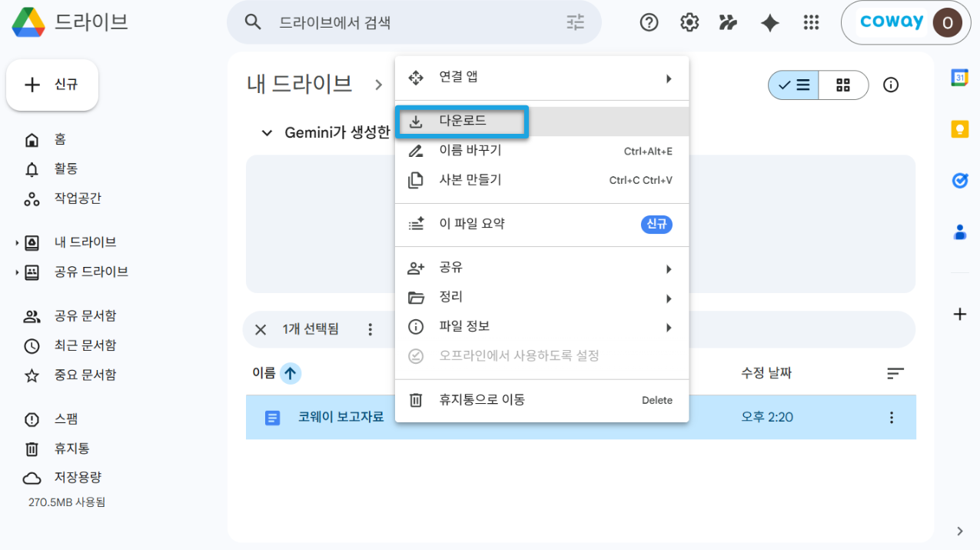
Task: Switch to grid layout view
Action: click(x=843, y=85)
